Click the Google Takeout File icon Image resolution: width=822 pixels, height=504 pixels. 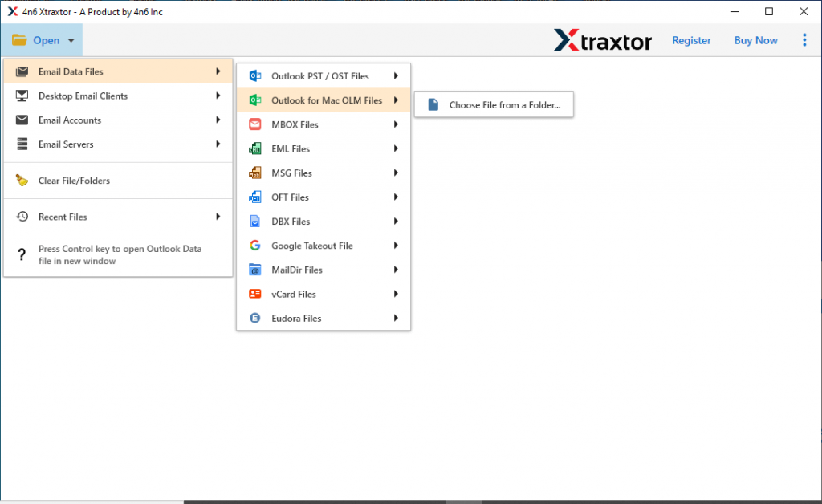257,245
